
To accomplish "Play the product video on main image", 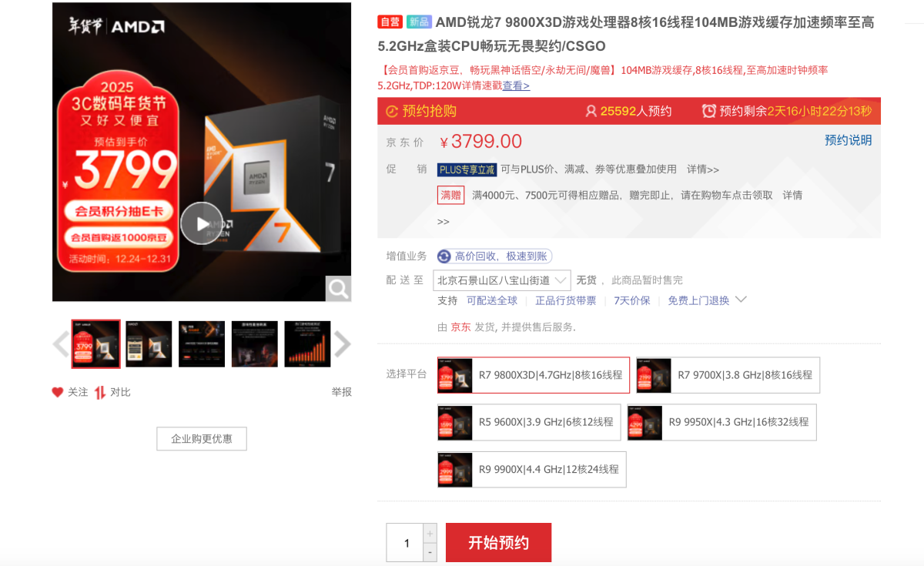I will 202,223.
